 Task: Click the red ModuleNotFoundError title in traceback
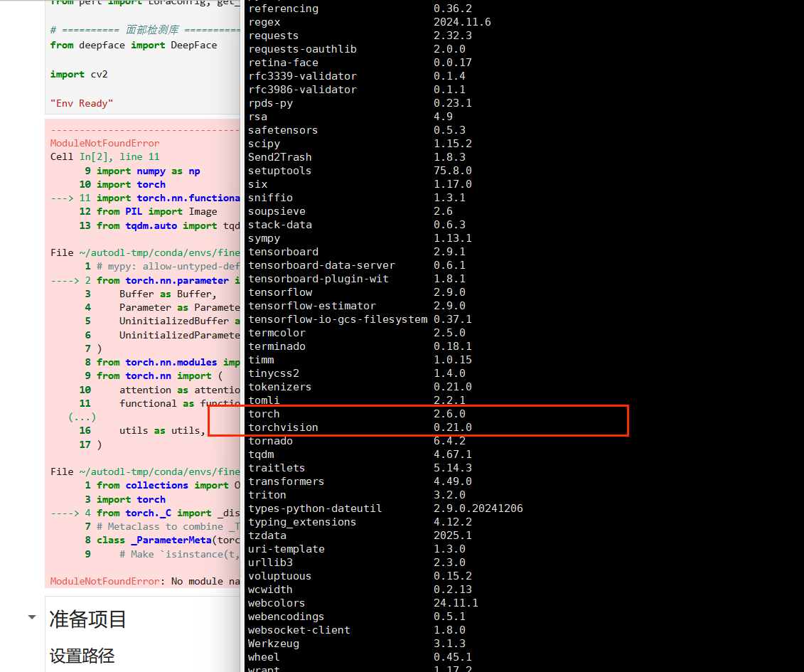(104, 143)
